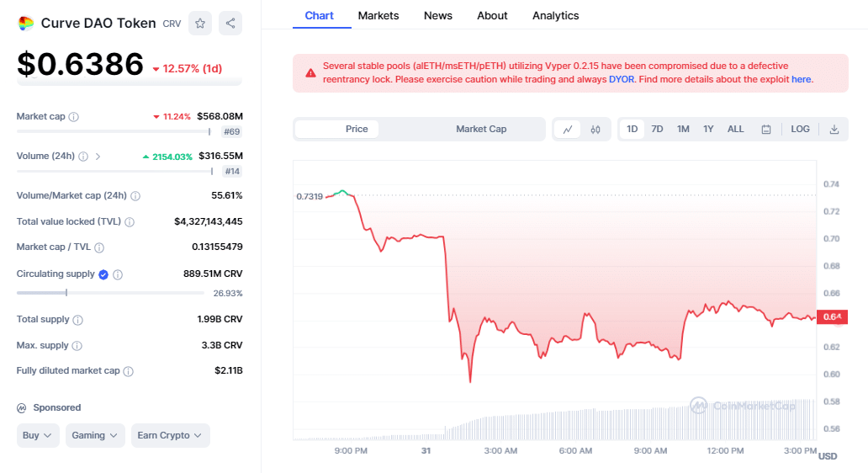
Task: Open exploit details 'here' link
Action: [x=801, y=79]
